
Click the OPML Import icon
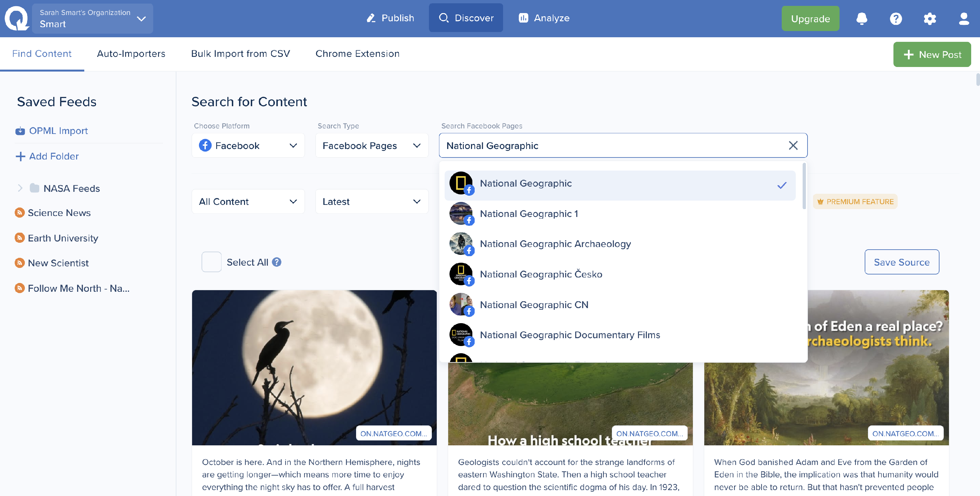click(x=20, y=131)
